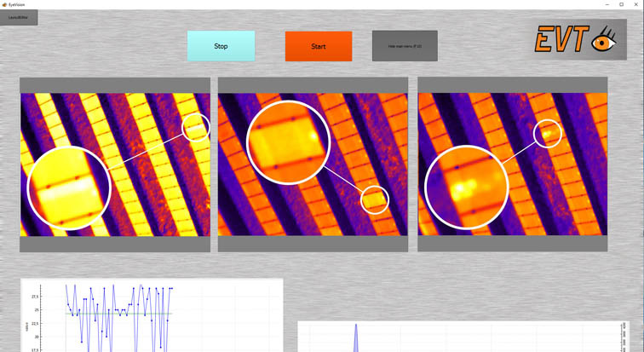
Task: Click the EyeVision app icon in title bar
Action: [x=4, y=4]
